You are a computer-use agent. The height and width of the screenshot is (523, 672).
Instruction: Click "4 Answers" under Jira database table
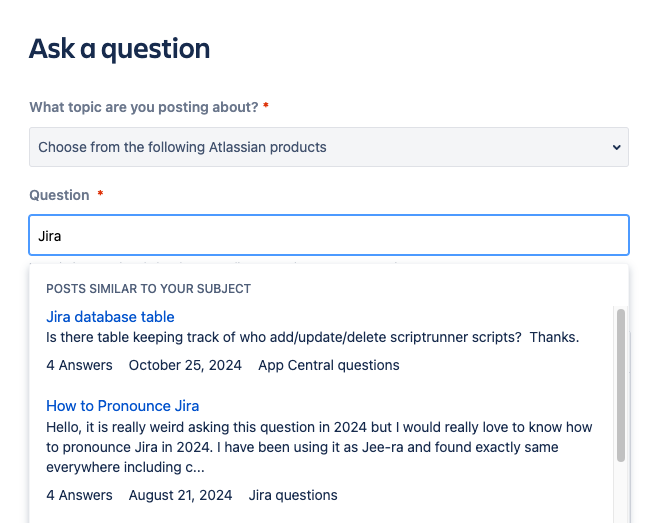(79, 365)
